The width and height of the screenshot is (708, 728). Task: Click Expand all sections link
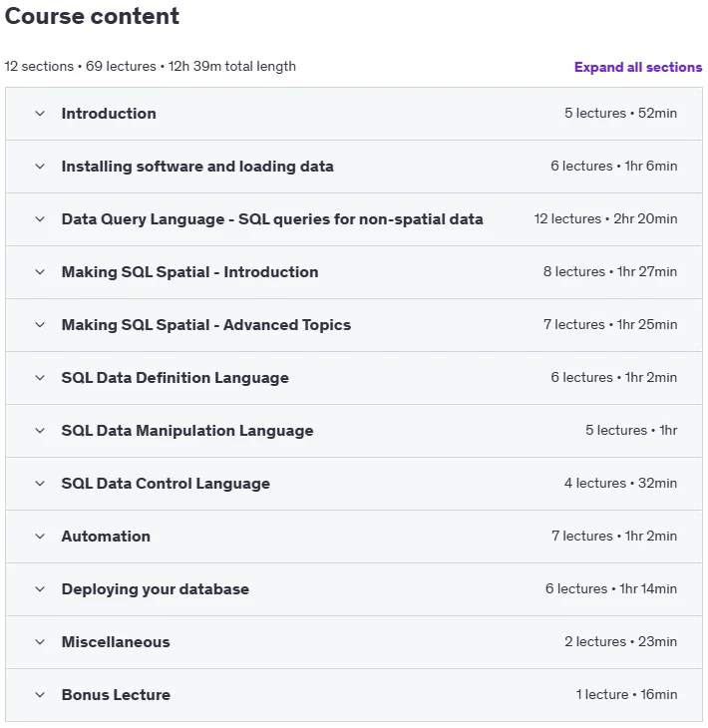(638, 68)
